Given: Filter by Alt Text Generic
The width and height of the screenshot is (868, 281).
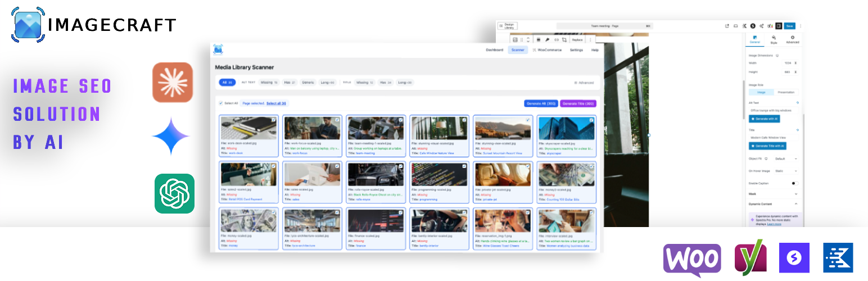Looking at the screenshot, I should point(308,83).
